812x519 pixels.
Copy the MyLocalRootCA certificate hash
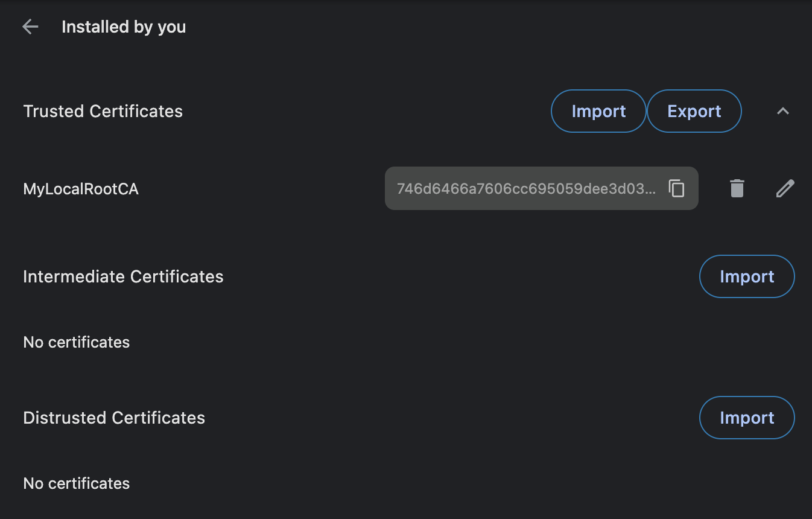[676, 188]
